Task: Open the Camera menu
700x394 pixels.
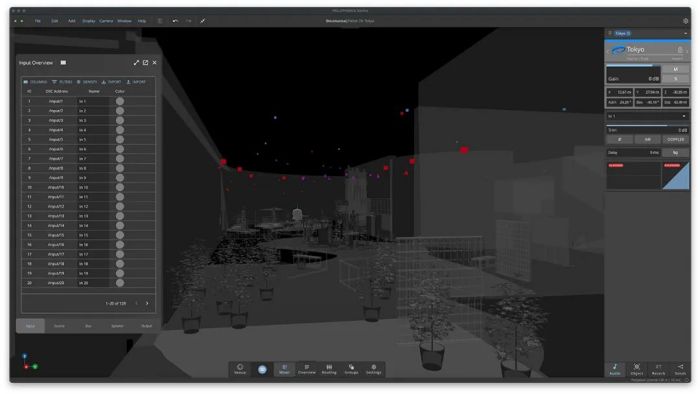Action: pyautogui.click(x=106, y=21)
